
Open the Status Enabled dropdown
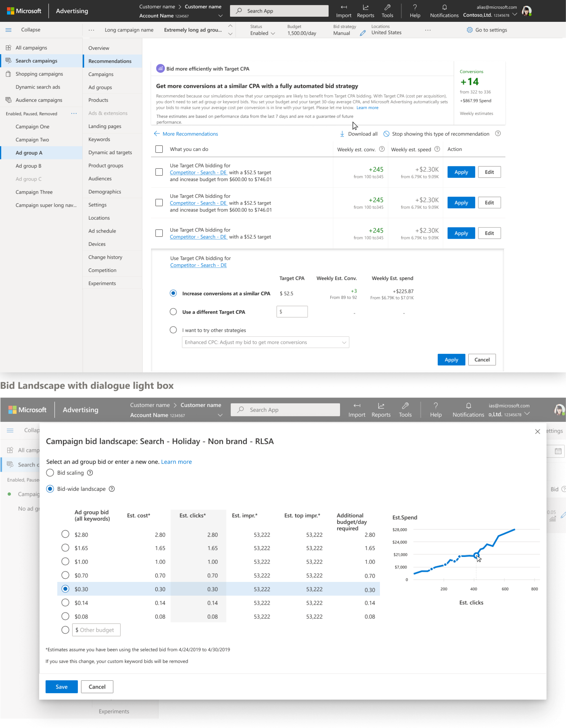pos(262,33)
